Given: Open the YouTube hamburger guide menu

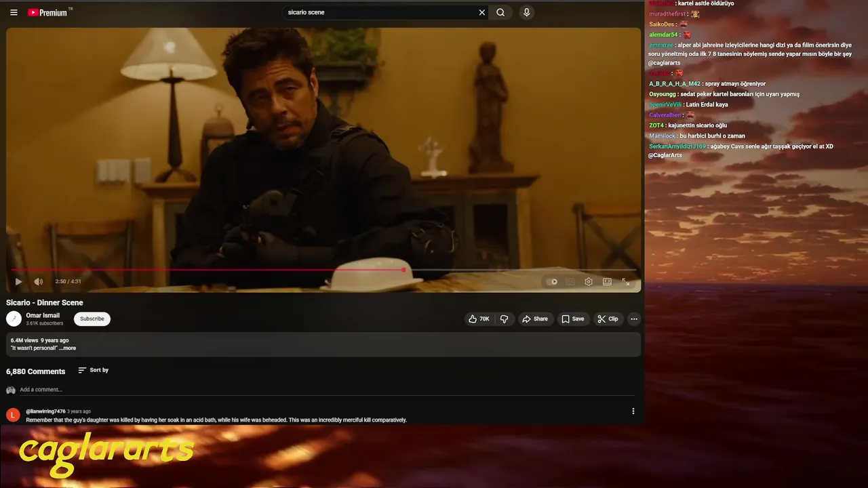Looking at the screenshot, I should 14,12.
